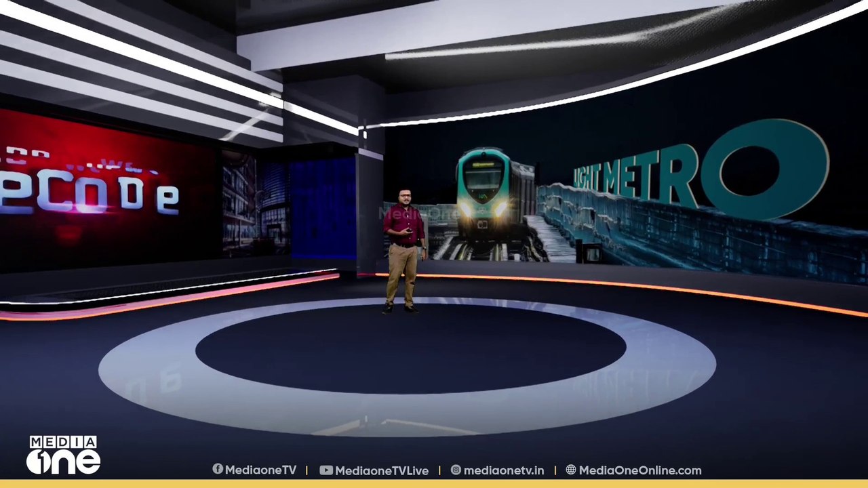Open the MediaoneTVLive YouTube handle
Screen dimensions: 868x488
click(382, 470)
